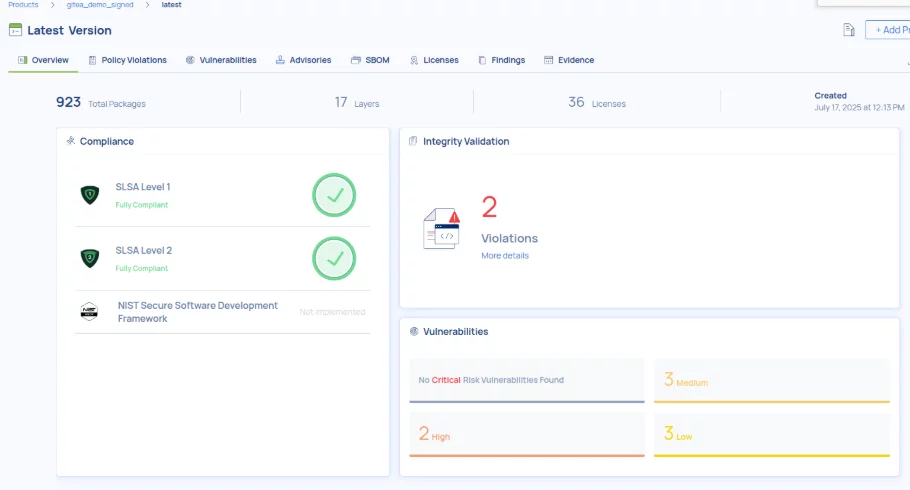Switch to the Overview tab

(43, 60)
